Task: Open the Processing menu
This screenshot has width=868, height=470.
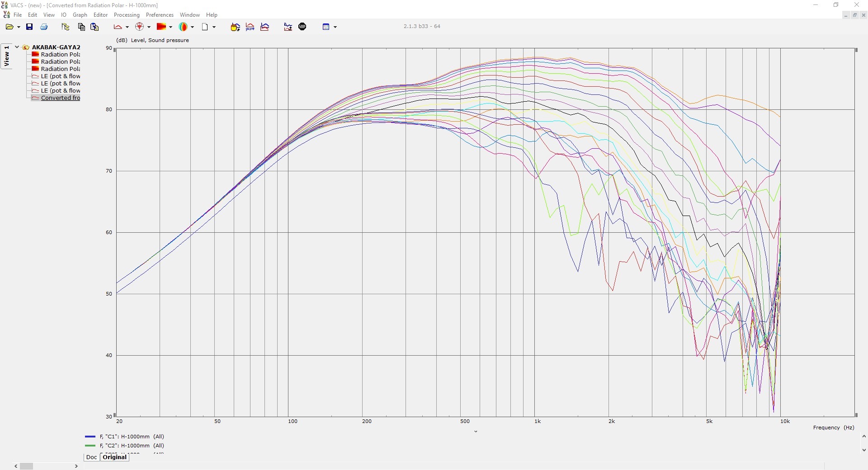Action: [x=127, y=15]
